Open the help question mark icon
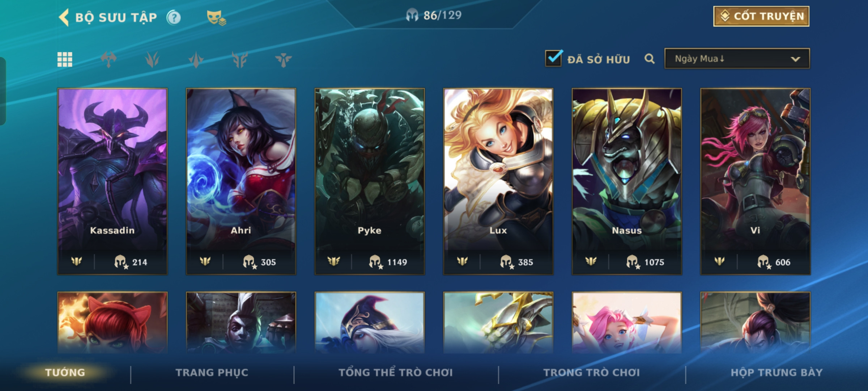 click(x=174, y=17)
